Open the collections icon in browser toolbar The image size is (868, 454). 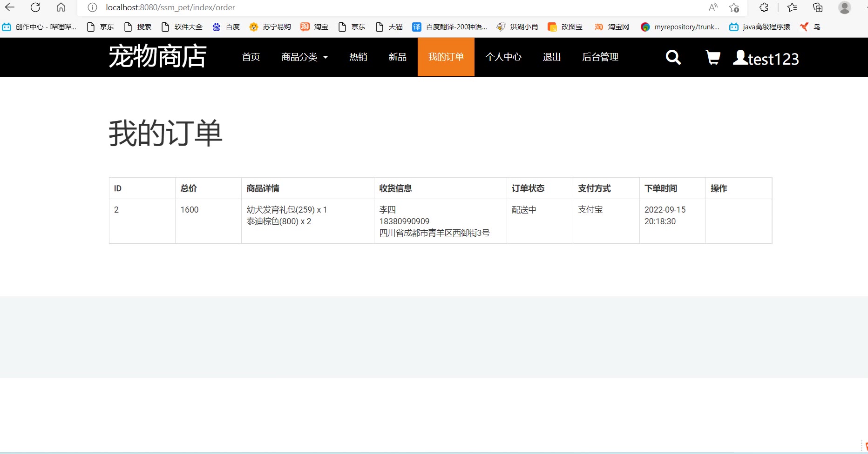[818, 7]
